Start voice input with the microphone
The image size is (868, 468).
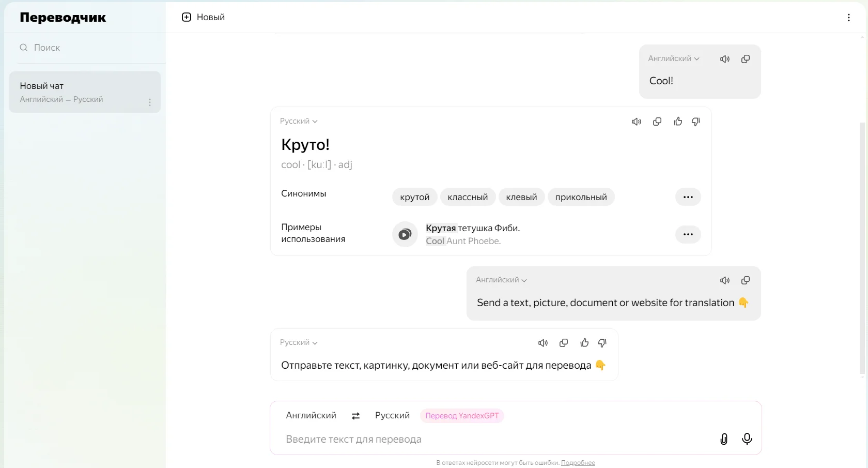point(747,439)
